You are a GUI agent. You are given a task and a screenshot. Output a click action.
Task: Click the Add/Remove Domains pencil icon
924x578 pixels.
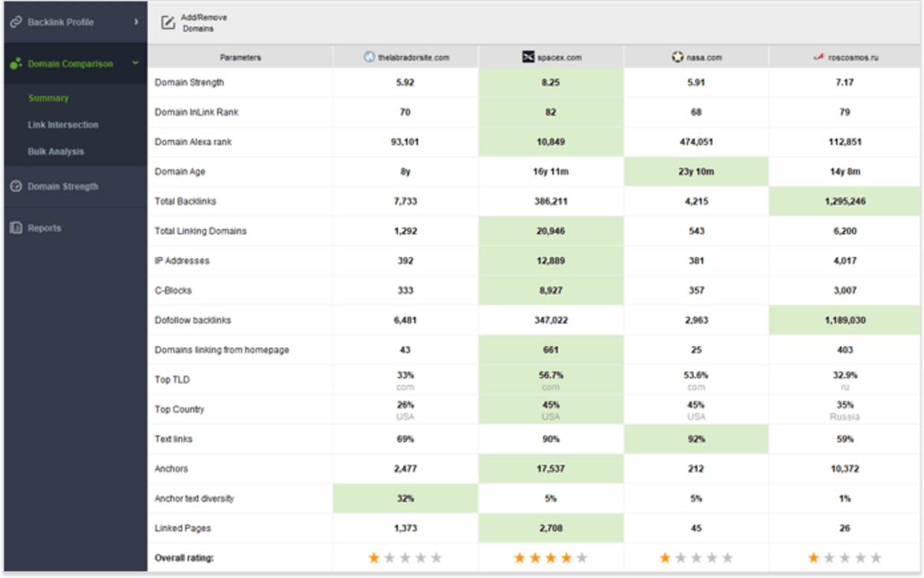click(167, 21)
